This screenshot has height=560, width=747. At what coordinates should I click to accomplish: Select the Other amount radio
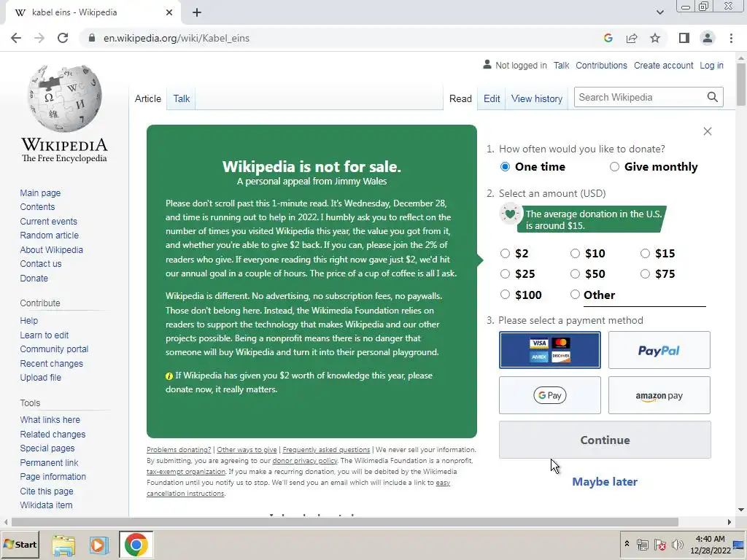point(575,295)
